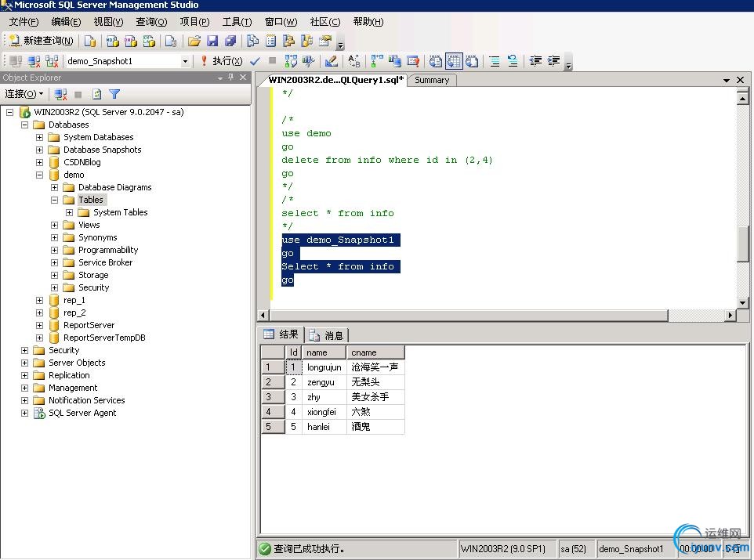Open the Registered Servers window icon
The image size is (754, 560).
pyautogui.click(x=253, y=42)
